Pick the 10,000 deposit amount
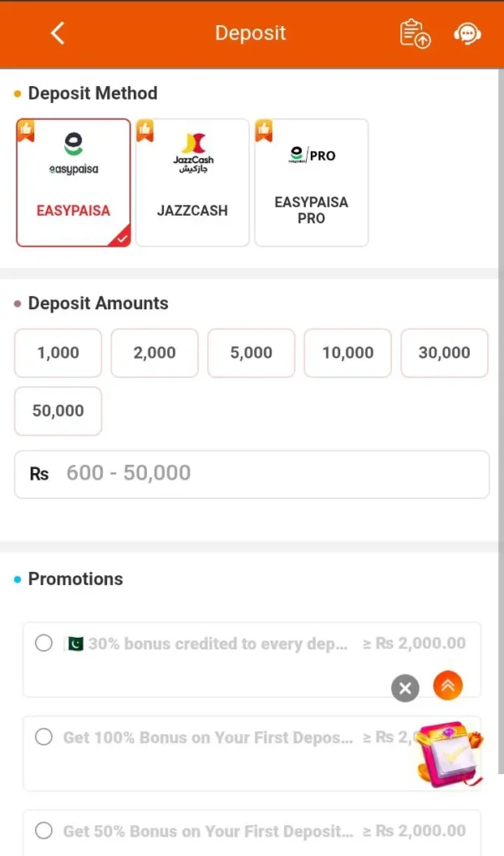This screenshot has height=856, width=504. 348,353
